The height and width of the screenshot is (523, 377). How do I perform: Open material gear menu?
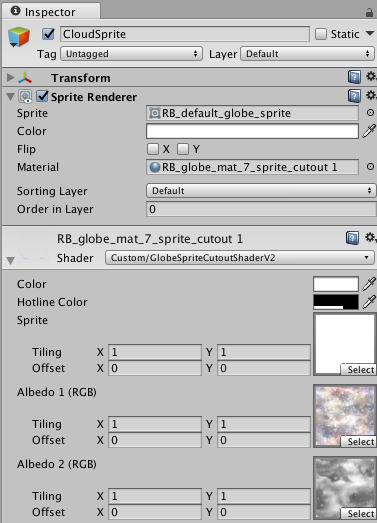(x=371, y=237)
